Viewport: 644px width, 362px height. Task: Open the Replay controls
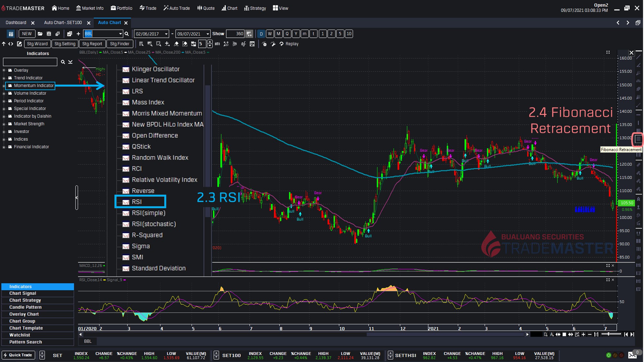click(281, 44)
